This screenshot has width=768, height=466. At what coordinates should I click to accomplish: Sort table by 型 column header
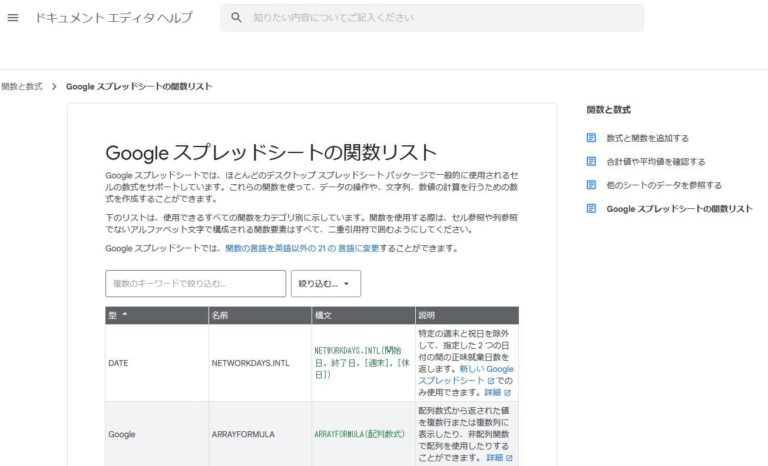118,315
